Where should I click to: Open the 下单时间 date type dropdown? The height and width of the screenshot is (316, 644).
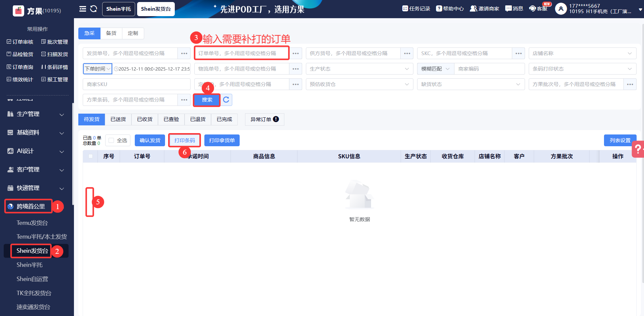[97, 69]
